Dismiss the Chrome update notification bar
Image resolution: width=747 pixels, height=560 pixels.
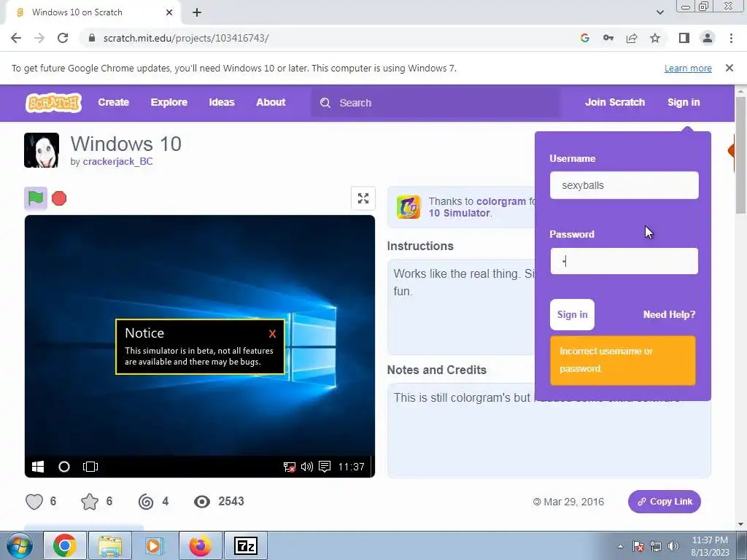click(729, 68)
